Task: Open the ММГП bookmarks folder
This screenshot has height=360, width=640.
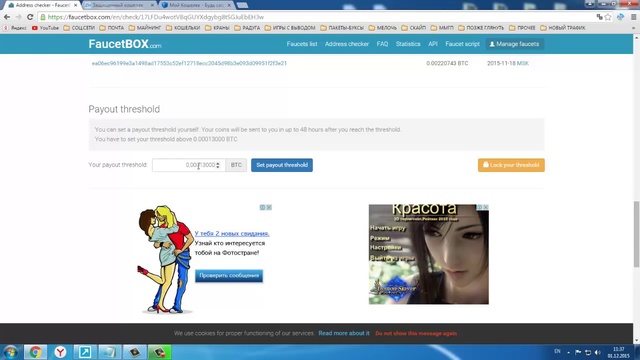Action: (x=442, y=28)
